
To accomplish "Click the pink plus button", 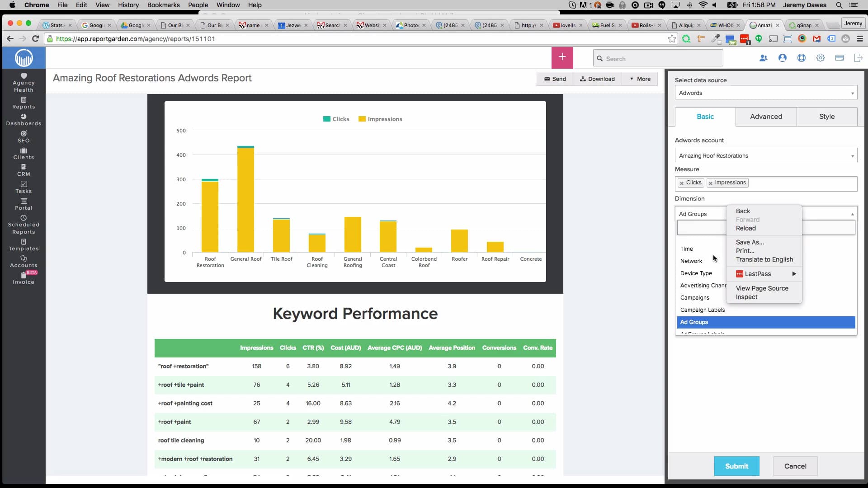I will tap(562, 57).
